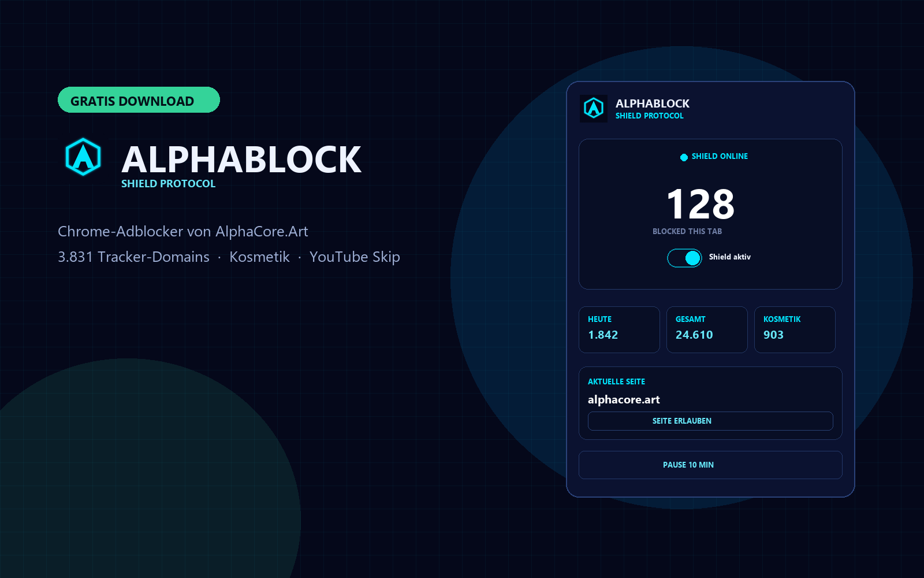Click SHIELD PROTOCOL in the popup header
Image resolution: width=924 pixels, height=578 pixels.
(649, 116)
